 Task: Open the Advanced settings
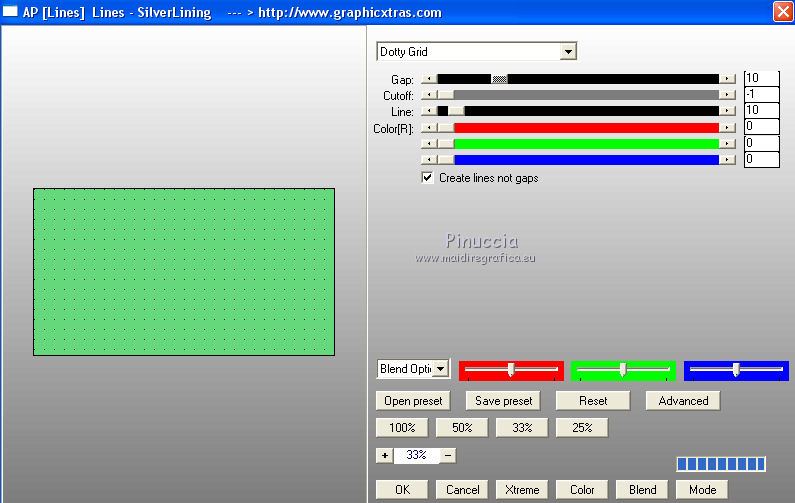tap(683, 401)
